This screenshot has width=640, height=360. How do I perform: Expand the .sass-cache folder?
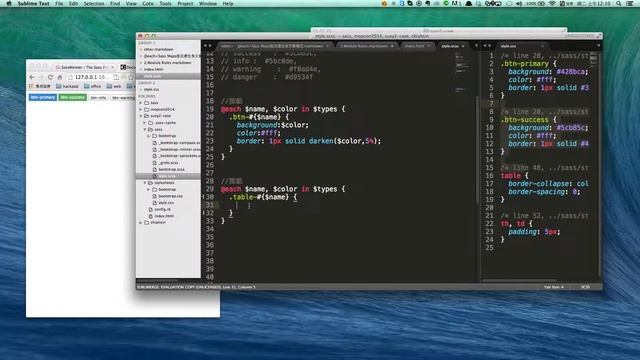click(144, 122)
